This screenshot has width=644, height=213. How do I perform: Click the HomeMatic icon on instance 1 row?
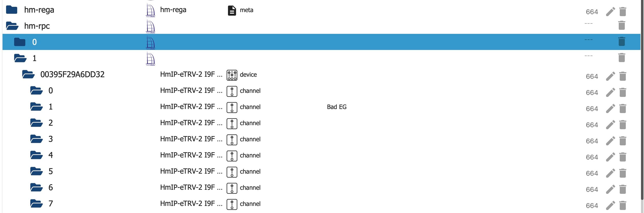(x=150, y=59)
